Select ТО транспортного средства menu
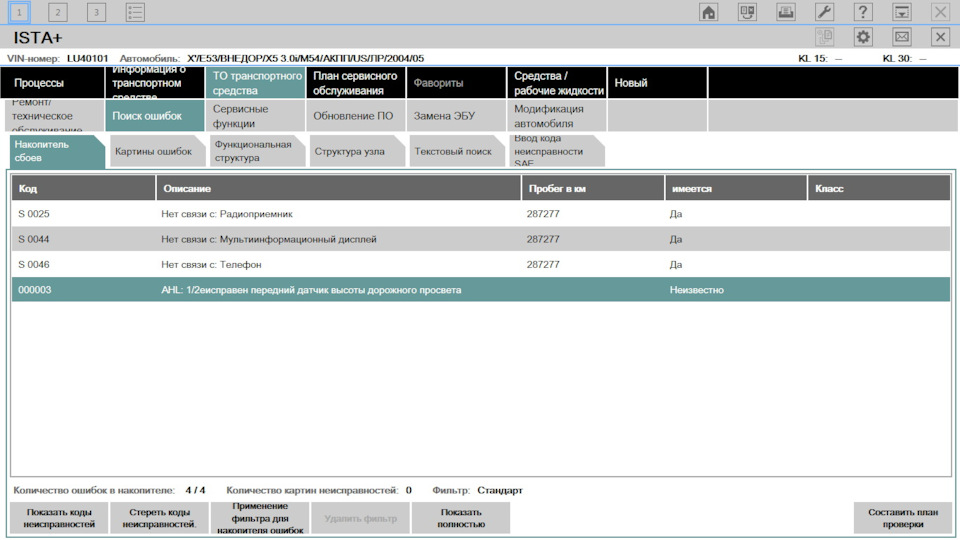960x540 pixels. (x=256, y=83)
